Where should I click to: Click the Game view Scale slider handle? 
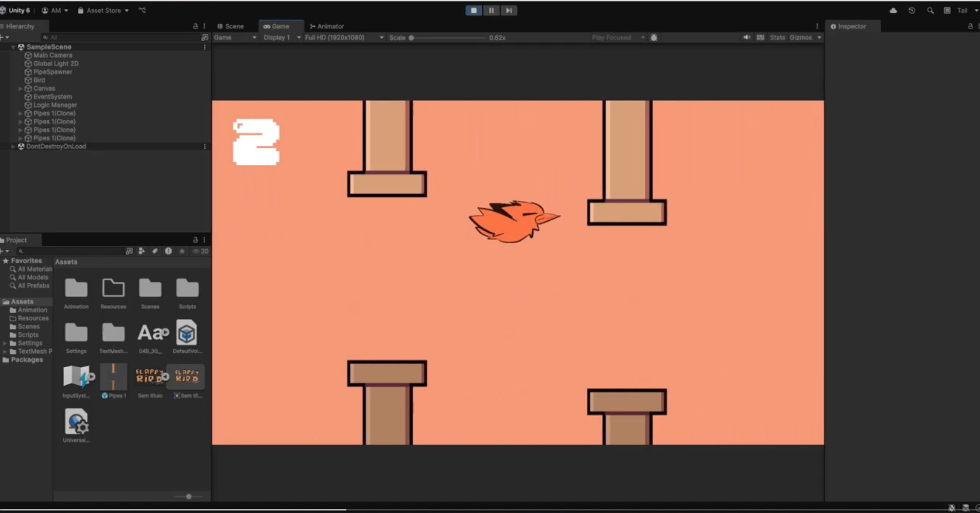(411, 38)
